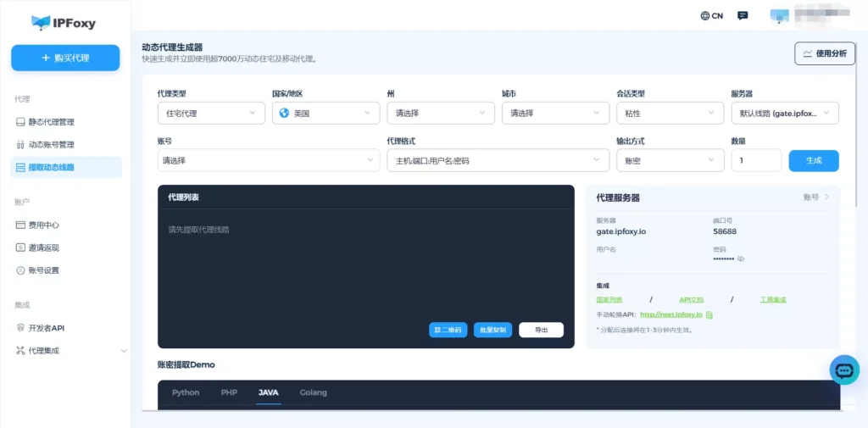
Task: Open the API文档 link
Action: (x=691, y=299)
